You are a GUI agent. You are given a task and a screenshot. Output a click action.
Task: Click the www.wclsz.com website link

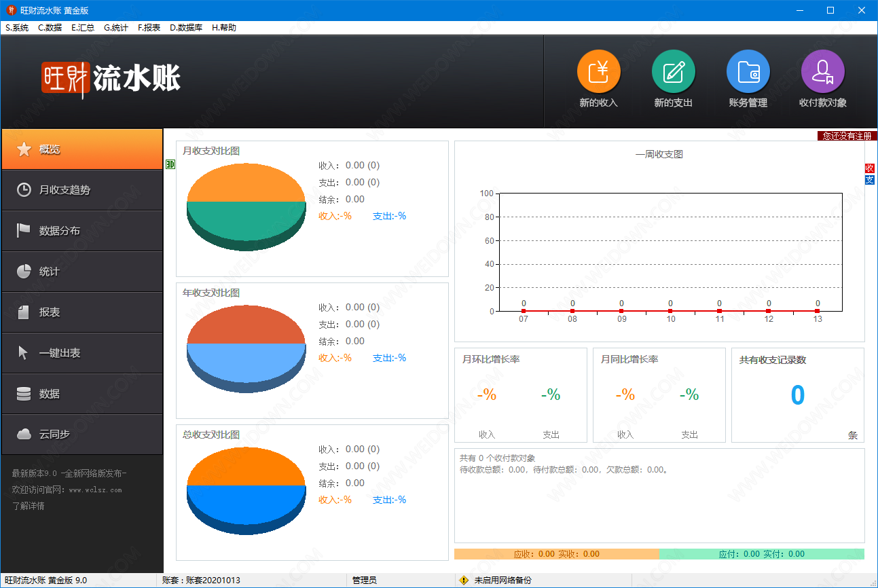tap(95, 490)
